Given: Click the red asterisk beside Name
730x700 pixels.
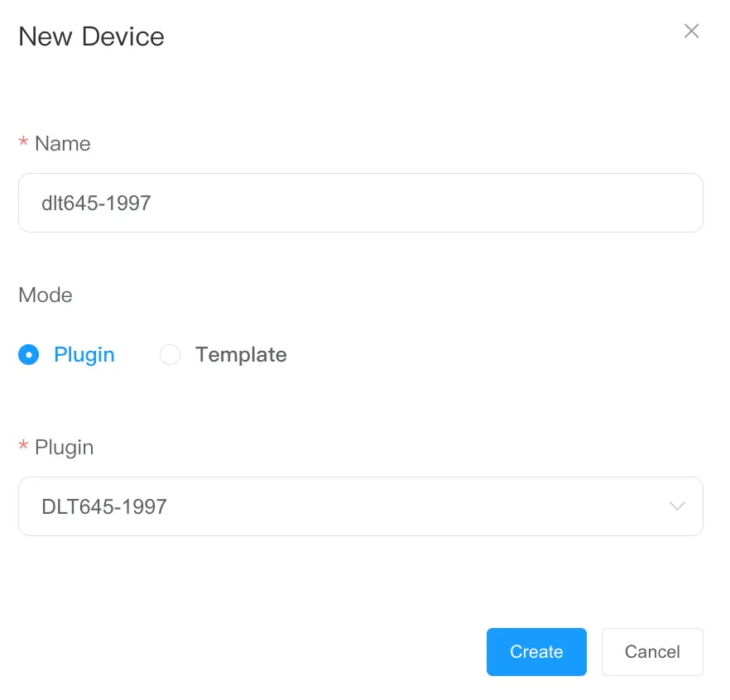Looking at the screenshot, I should tap(23, 143).
